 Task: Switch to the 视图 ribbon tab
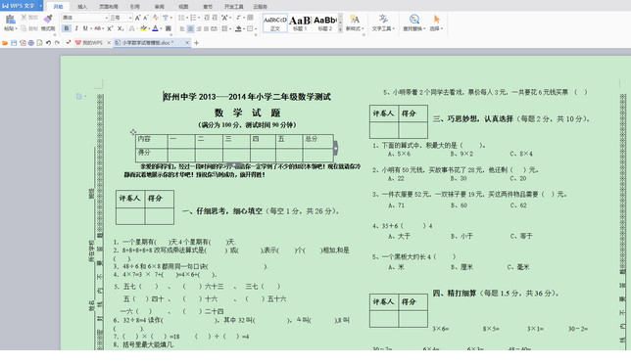pos(183,7)
